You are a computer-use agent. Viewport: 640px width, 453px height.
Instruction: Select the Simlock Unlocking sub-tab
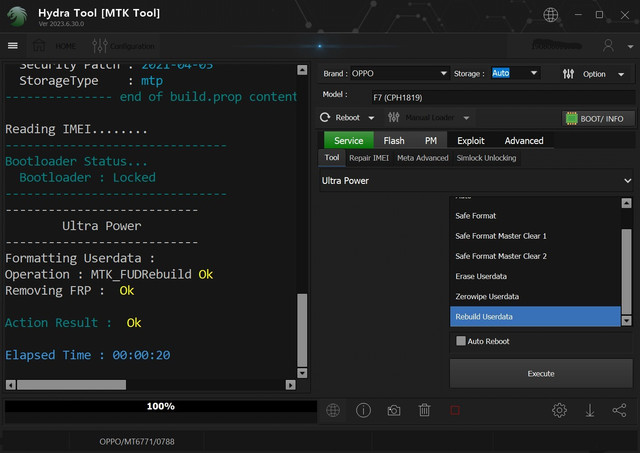pyautogui.click(x=486, y=158)
